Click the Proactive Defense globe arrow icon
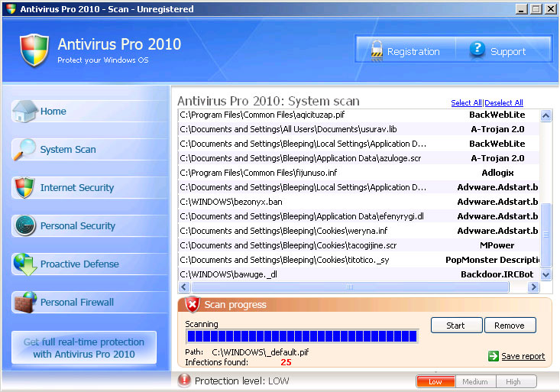This screenshot has width=560, height=392. [x=24, y=264]
